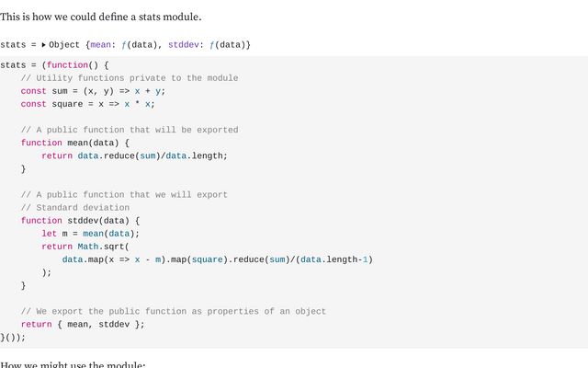The height and width of the screenshot is (368, 588).
Task: Click the 'Standard deviation' comment line
Action: coord(77,208)
